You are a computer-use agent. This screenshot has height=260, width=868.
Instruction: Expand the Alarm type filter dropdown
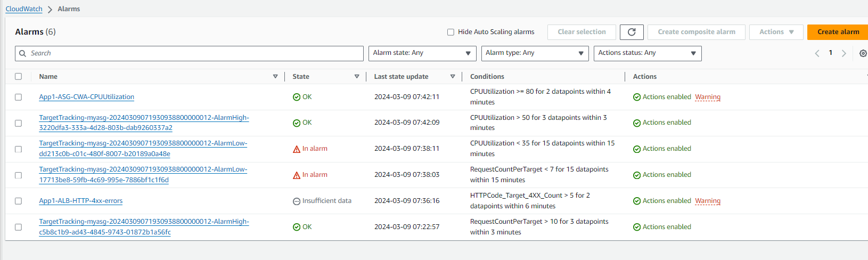click(535, 53)
